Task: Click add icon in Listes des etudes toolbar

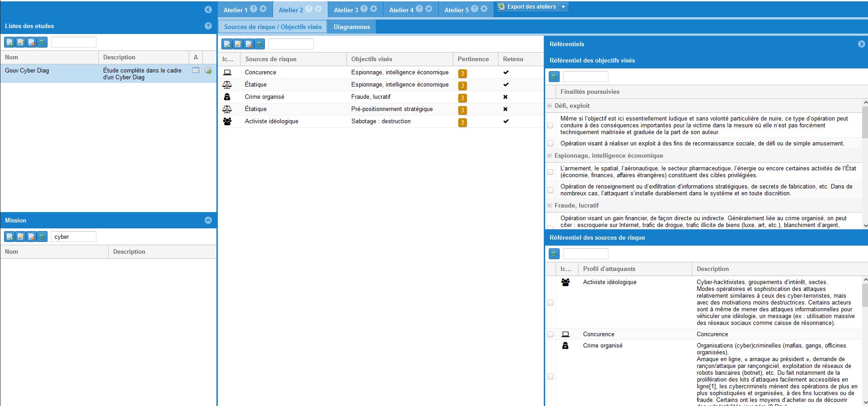Action: pos(10,42)
